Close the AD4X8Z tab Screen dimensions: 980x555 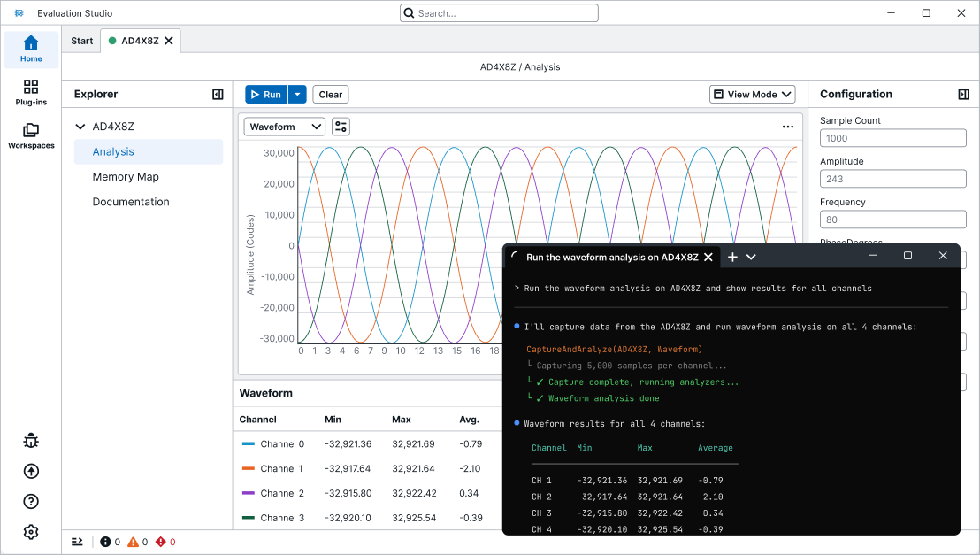169,41
